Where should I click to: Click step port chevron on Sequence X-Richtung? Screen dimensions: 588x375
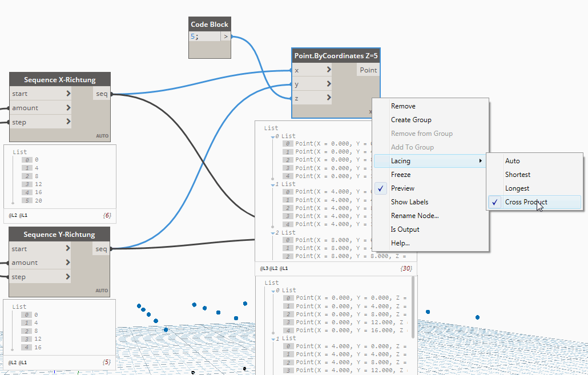[x=69, y=122]
